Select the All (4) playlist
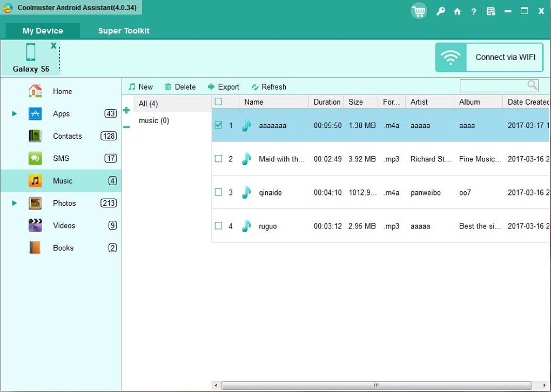This screenshot has height=392, width=551. click(172, 104)
